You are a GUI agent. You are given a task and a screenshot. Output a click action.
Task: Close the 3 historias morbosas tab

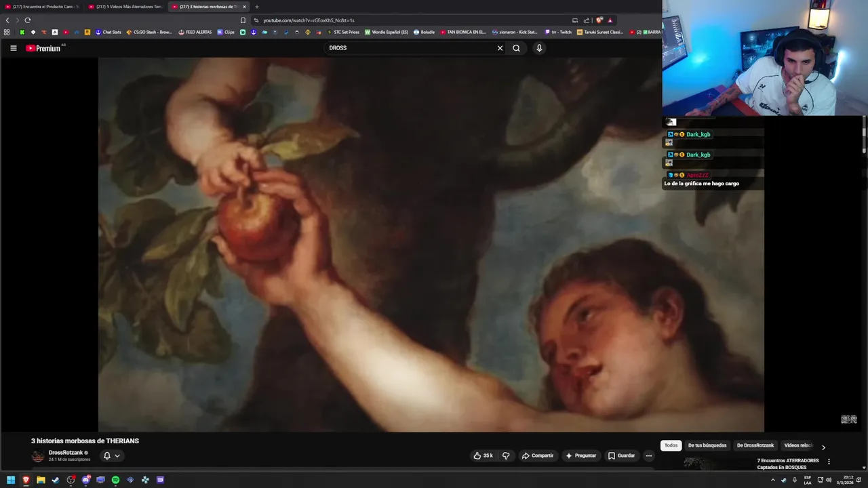tap(244, 7)
